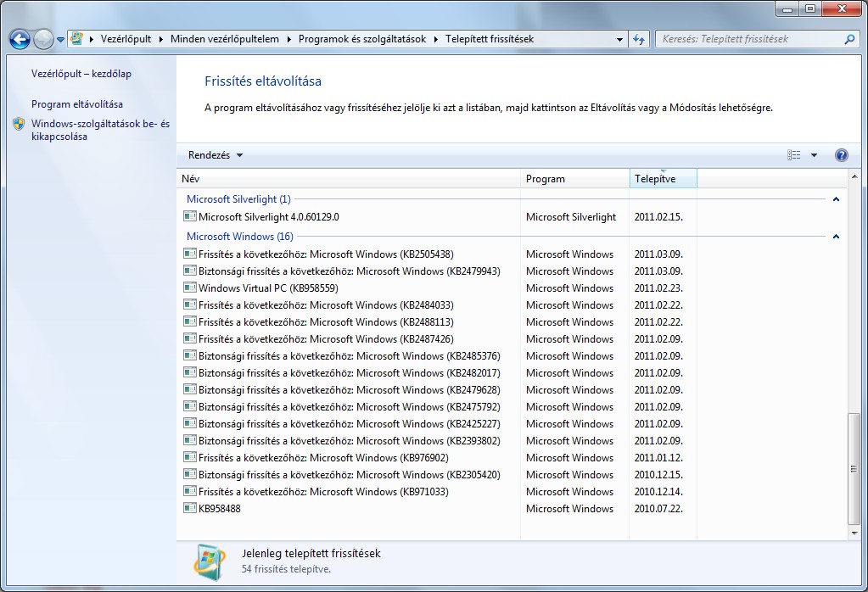Click the icon of security update KB2479943

[x=190, y=271]
